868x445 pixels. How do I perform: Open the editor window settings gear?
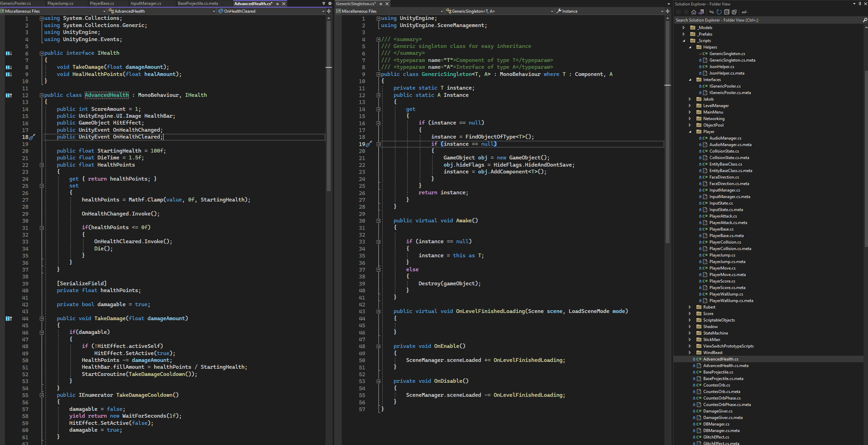(x=330, y=3)
